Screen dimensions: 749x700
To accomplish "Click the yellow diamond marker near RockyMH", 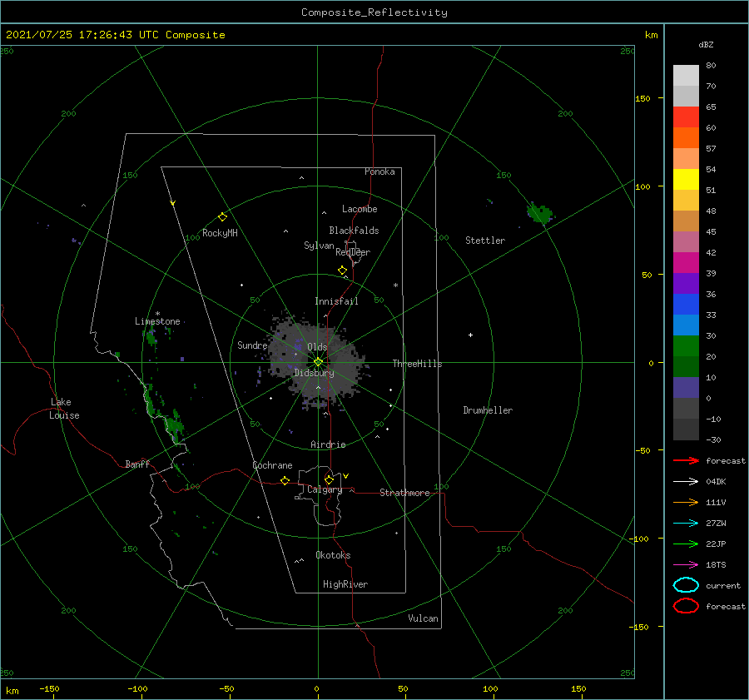I will click(x=222, y=217).
